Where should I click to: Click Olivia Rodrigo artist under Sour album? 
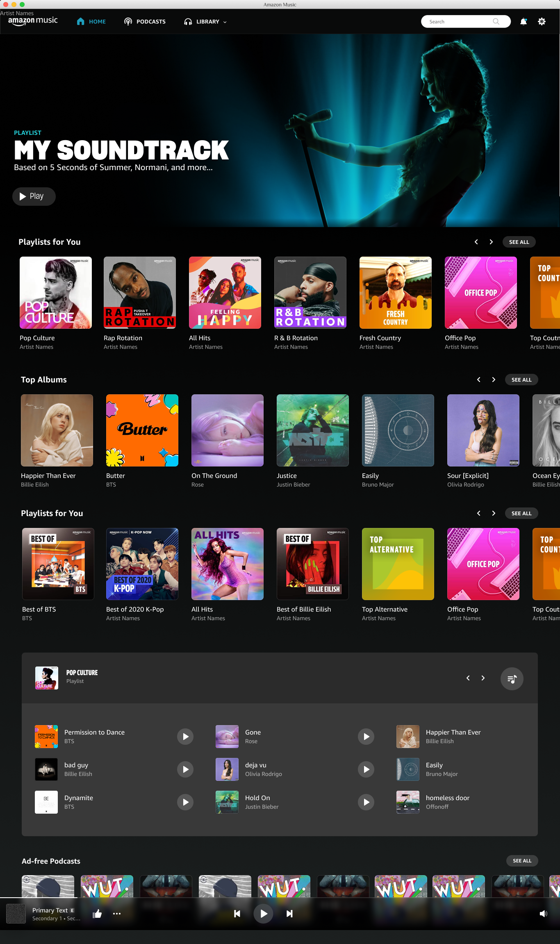coord(466,485)
